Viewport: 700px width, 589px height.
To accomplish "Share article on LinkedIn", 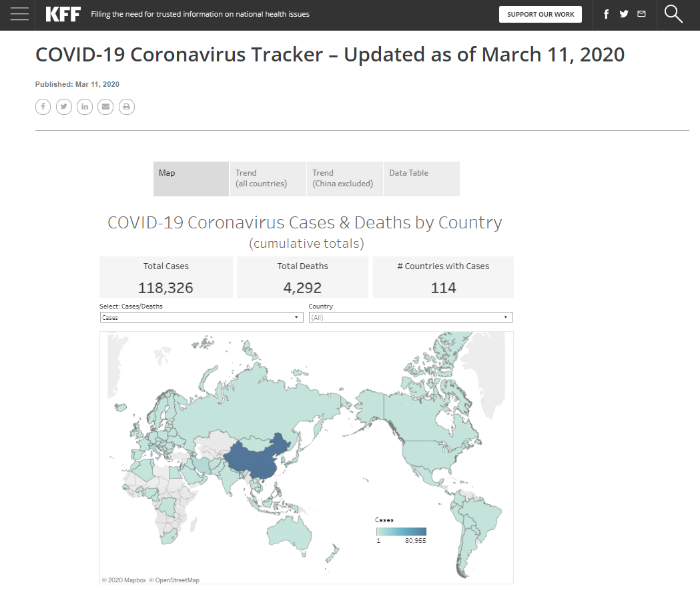I will click(85, 107).
